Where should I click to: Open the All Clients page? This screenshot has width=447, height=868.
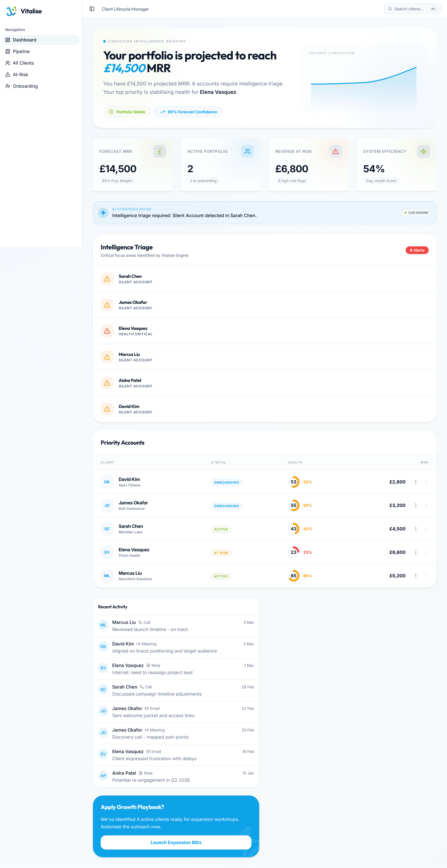pos(41,63)
